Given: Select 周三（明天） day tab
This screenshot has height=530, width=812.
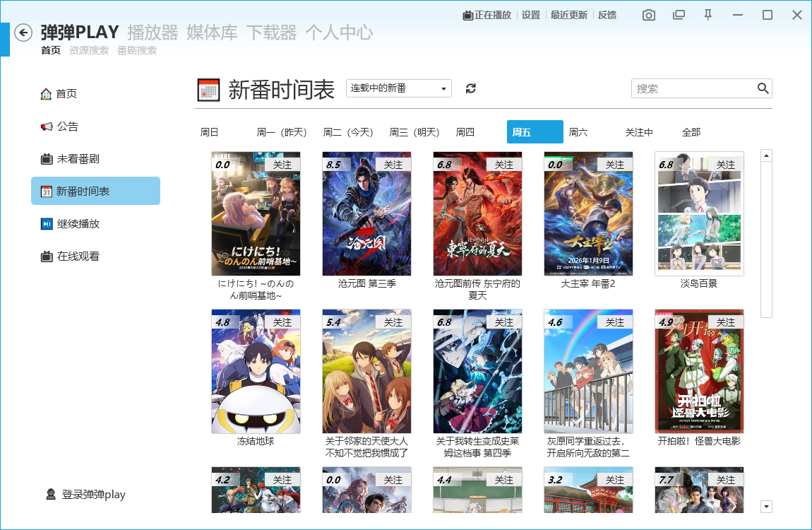Looking at the screenshot, I should pyautogui.click(x=414, y=132).
